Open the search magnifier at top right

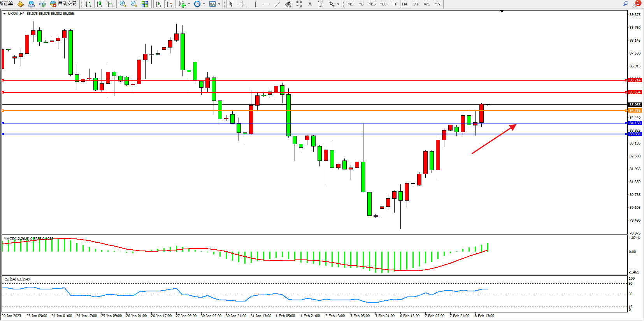[625, 4]
